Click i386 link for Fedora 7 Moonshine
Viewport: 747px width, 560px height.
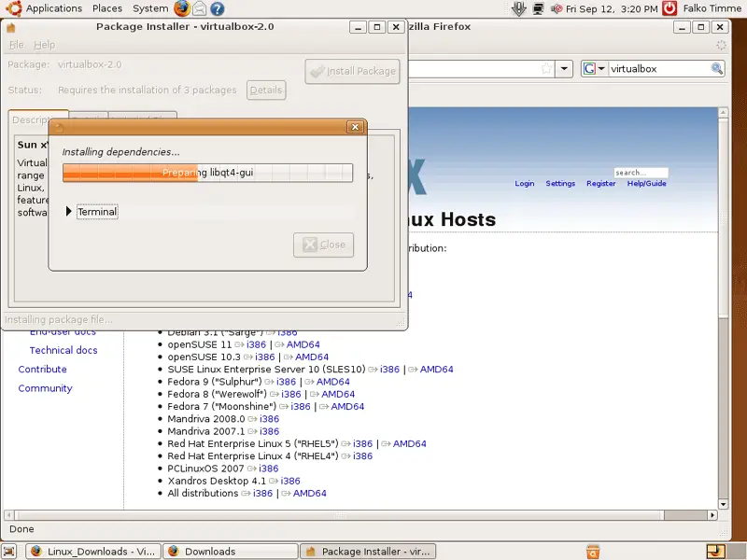(301, 407)
